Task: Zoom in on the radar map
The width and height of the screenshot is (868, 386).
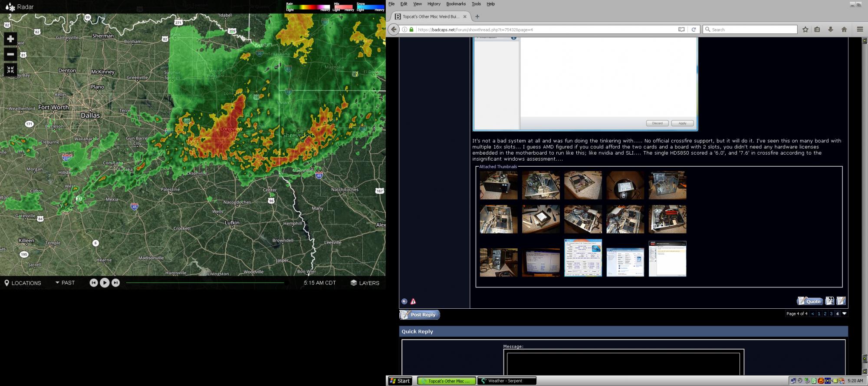Action: pos(10,39)
